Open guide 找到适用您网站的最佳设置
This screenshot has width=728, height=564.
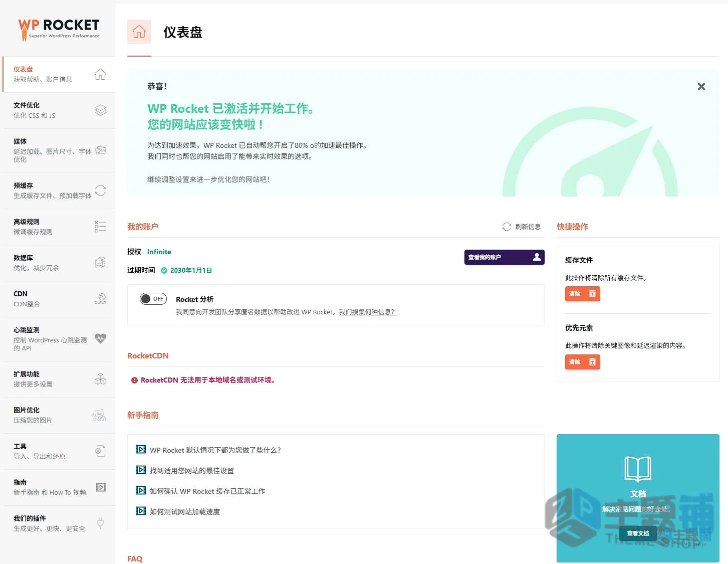(192, 471)
